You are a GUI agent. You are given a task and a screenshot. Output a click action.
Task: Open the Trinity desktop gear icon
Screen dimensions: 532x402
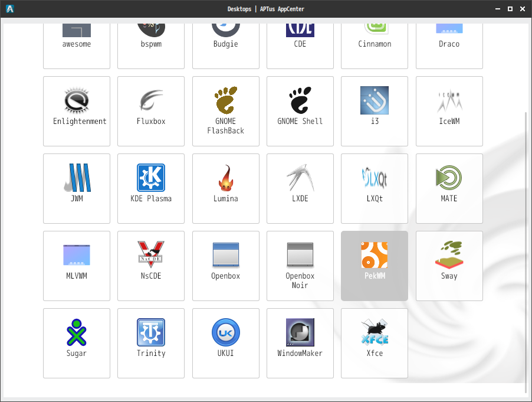(151, 332)
